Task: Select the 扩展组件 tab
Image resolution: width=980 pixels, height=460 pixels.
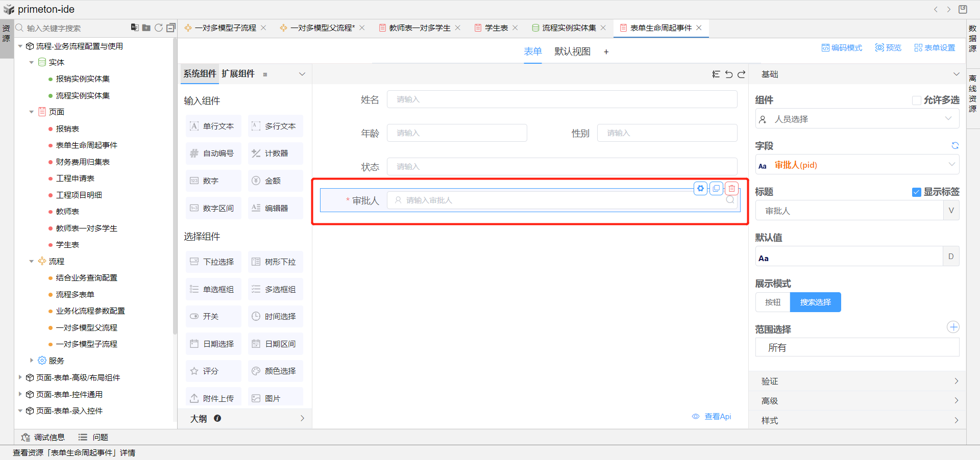Action: 238,74
